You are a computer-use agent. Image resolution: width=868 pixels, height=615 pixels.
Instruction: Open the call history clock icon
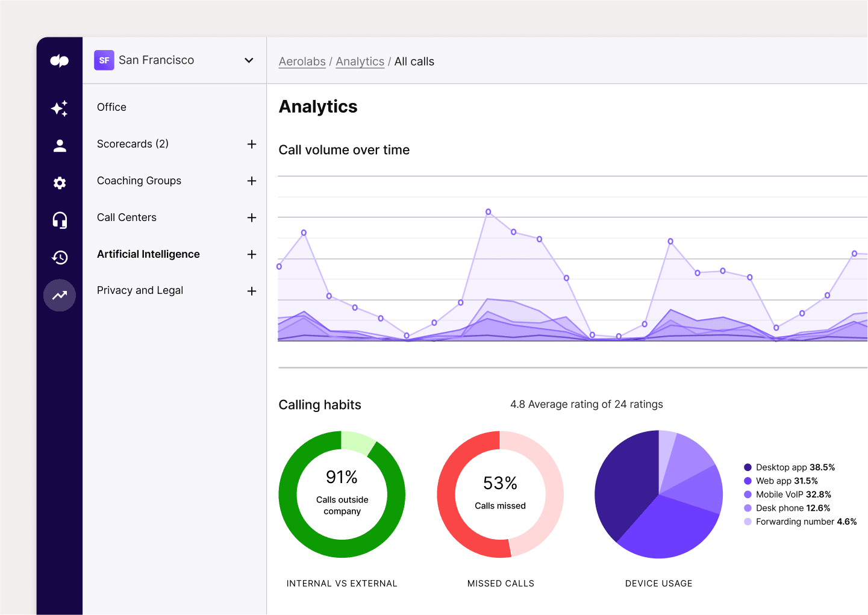[59, 257]
